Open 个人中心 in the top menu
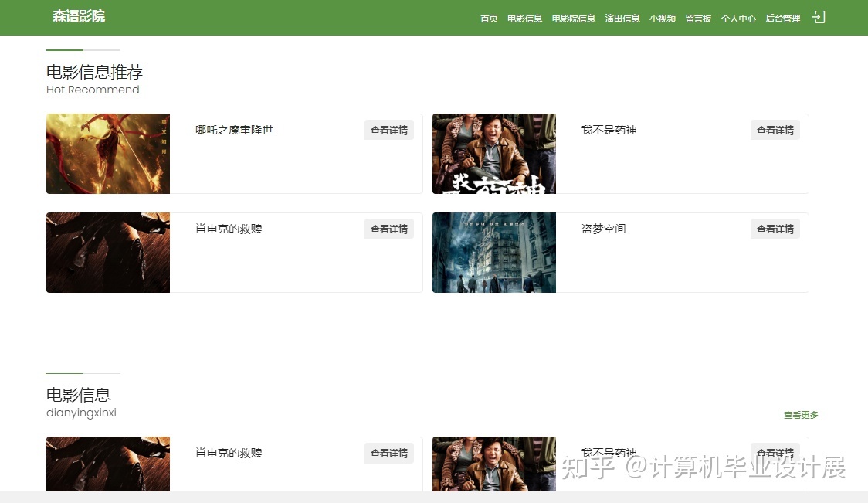The width and height of the screenshot is (868, 503). (738, 19)
